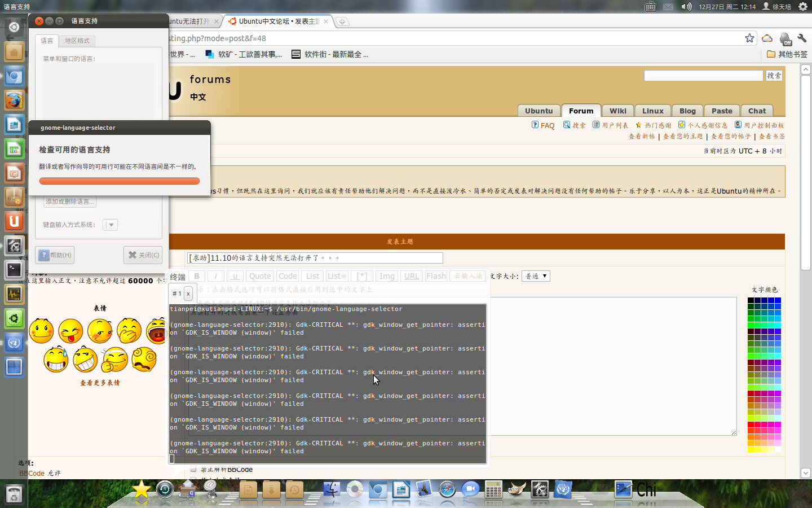Open Finder icon in bottom dock
Image resolution: width=812 pixels, height=508 pixels.
click(332, 489)
